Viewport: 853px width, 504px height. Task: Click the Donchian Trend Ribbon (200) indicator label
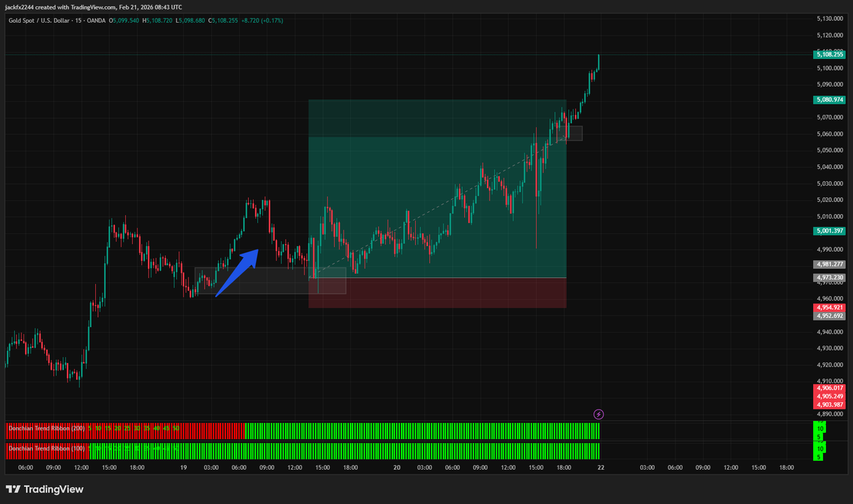[x=46, y=428]
